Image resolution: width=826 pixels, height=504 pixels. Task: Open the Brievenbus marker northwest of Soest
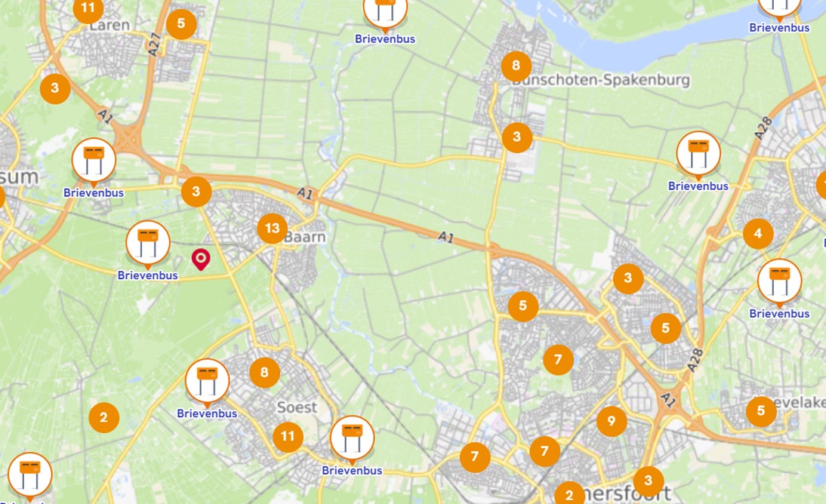coord(207,381)
